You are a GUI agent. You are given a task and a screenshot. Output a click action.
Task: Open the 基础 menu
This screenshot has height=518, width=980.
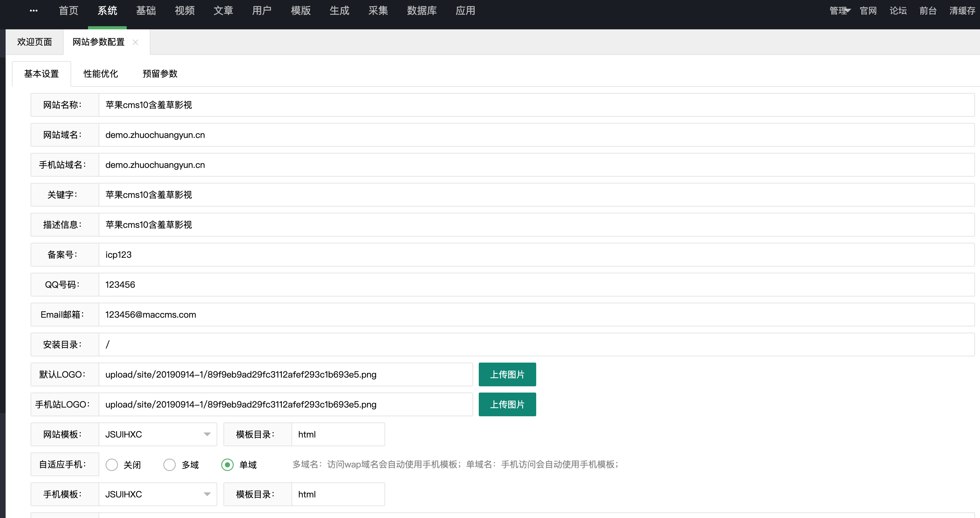click(x=146, y=11)
